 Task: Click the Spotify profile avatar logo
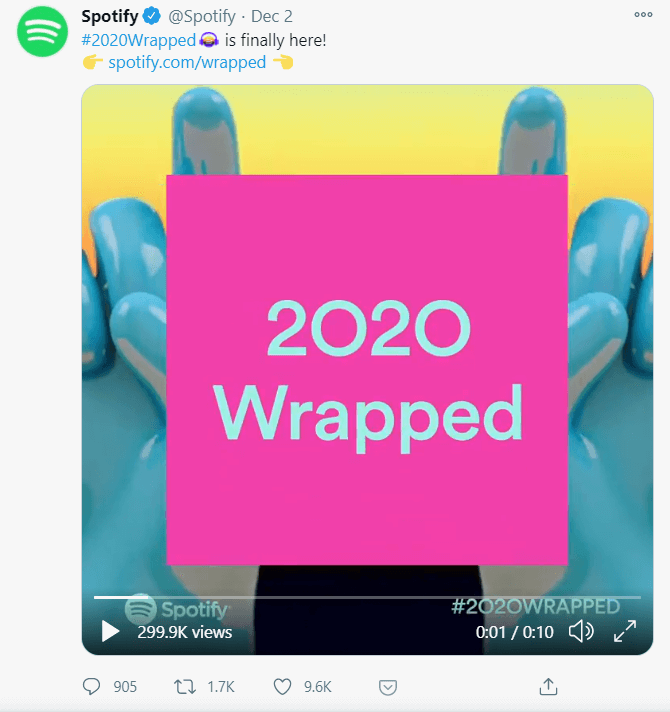click(x=42, y=31)
